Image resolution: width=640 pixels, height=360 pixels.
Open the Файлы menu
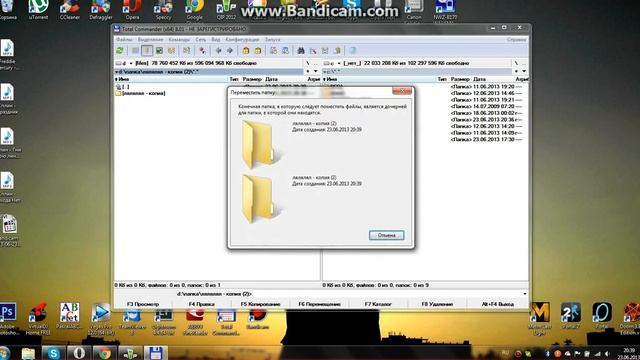click(124, 40)
